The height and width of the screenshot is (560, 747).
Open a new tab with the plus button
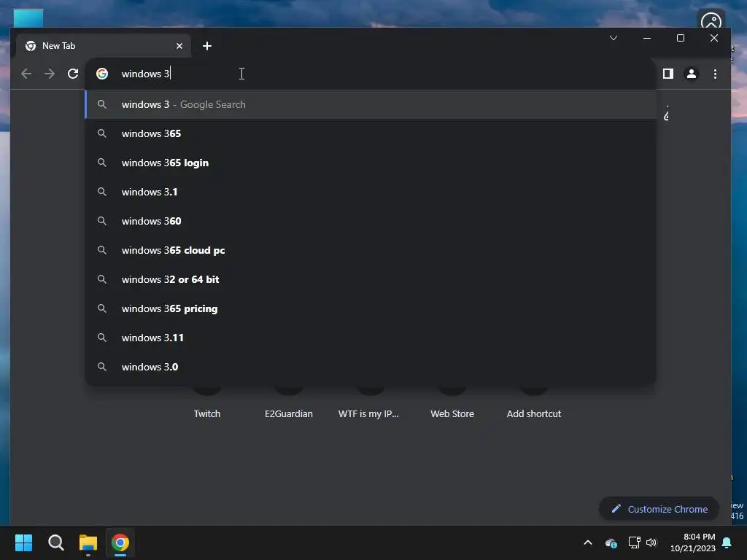tap(206, 46)
